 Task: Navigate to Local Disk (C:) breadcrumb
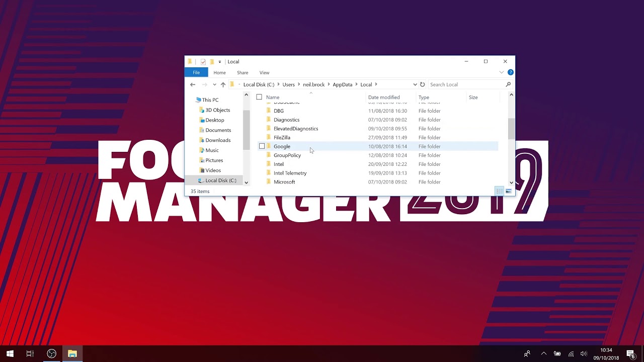click(259, 84)
